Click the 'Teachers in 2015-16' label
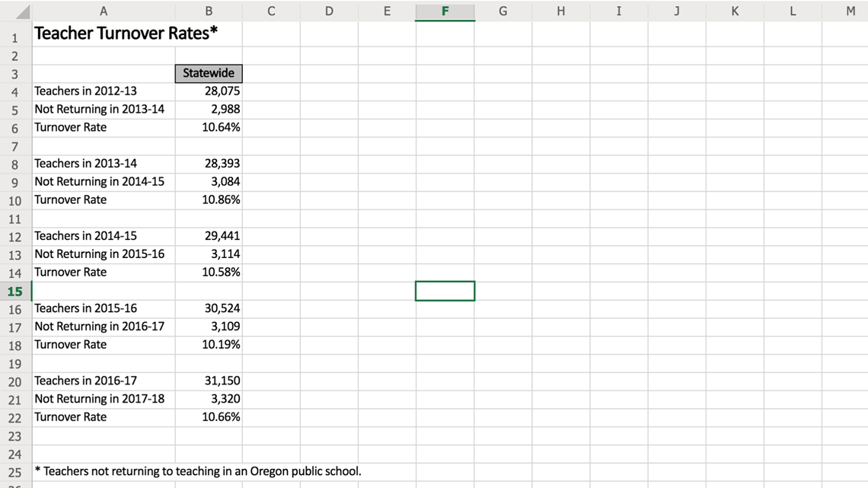 (x=86, y=309)
